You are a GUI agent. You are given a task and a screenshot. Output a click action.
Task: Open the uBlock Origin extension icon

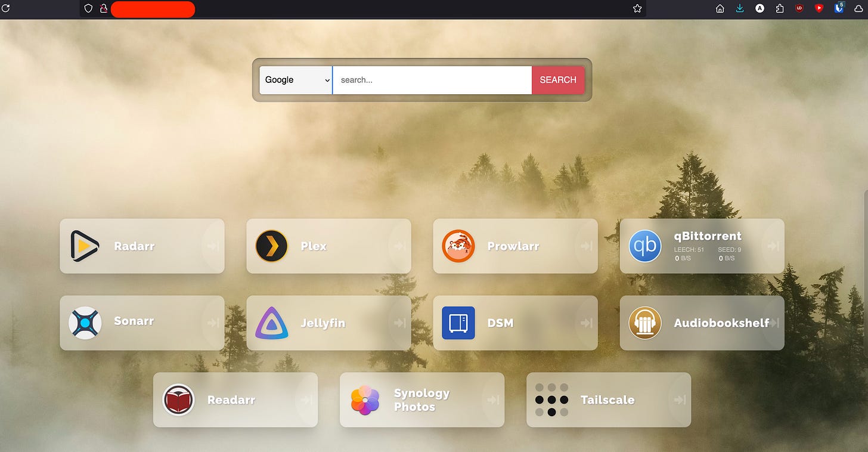[799, 8]
